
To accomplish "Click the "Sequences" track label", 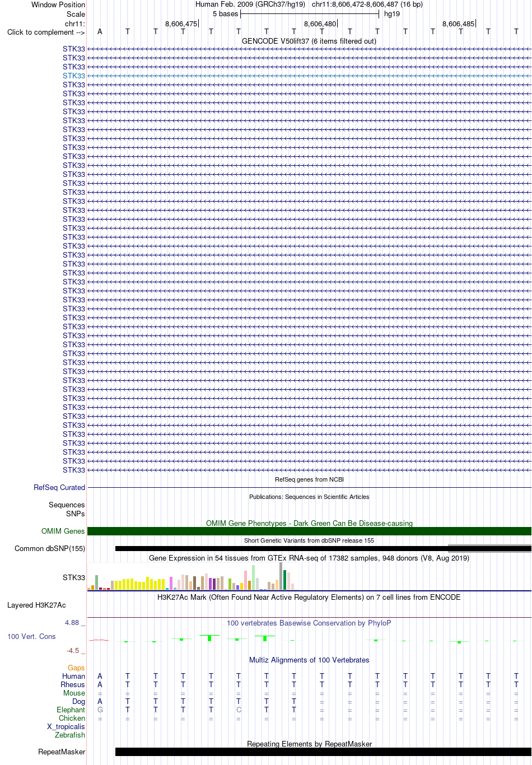I will click(x=67, y=505).
